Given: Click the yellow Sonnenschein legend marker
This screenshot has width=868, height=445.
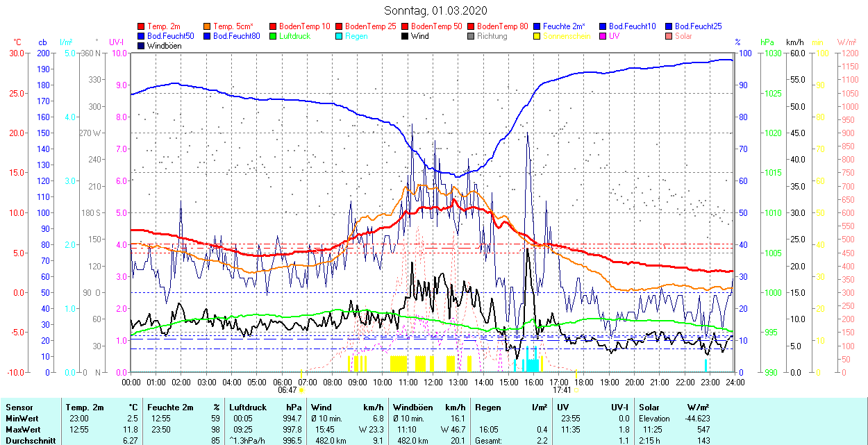Looking at the screenshot, I should click(x=538, y=36).
